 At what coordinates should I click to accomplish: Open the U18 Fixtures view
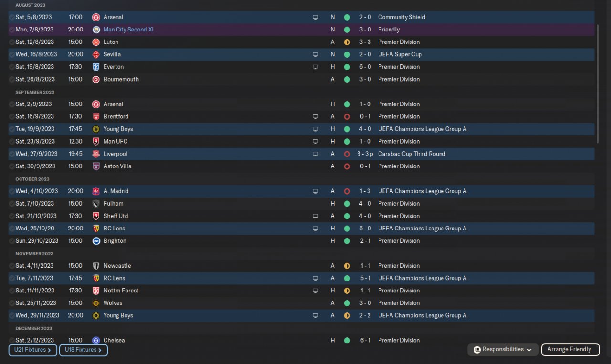click(x=83, y=350)
